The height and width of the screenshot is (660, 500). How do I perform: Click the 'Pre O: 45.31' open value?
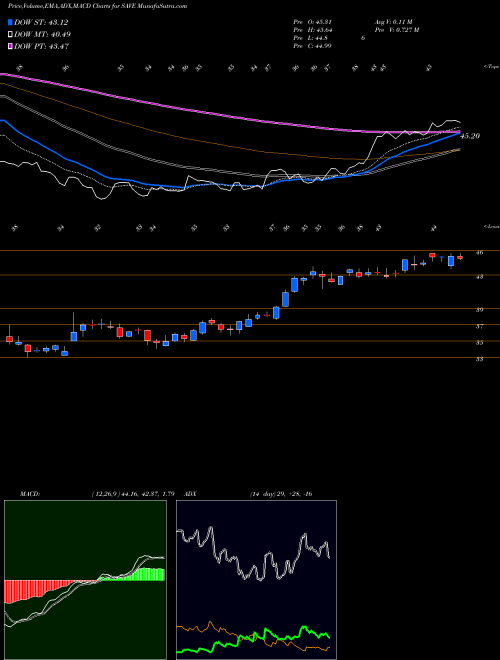(x=313, y=22)
